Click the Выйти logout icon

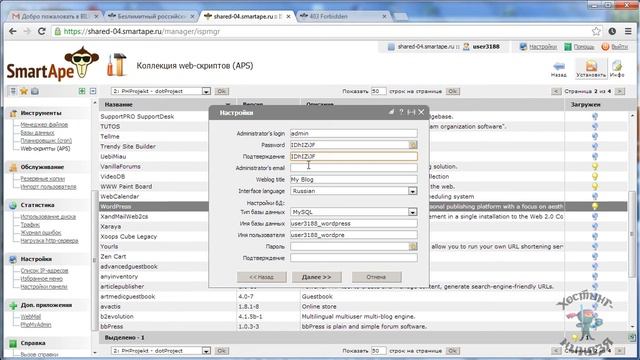pyautogui.click(x=605, y=47)
